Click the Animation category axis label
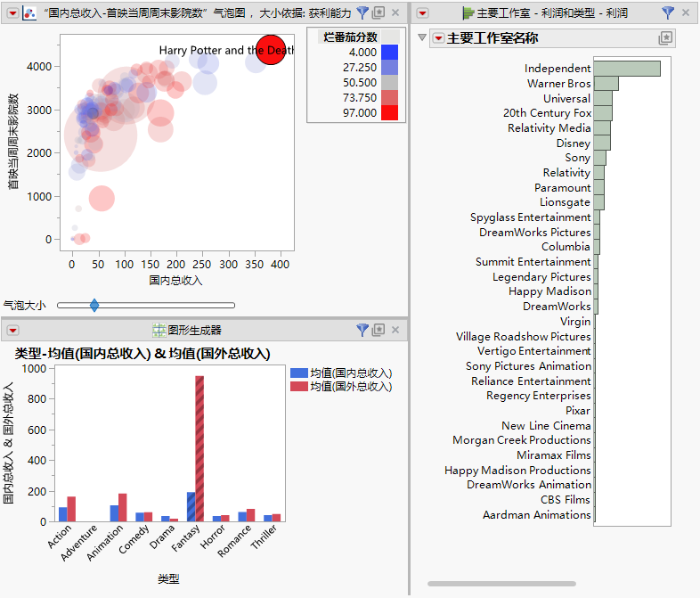 (105, 543)
